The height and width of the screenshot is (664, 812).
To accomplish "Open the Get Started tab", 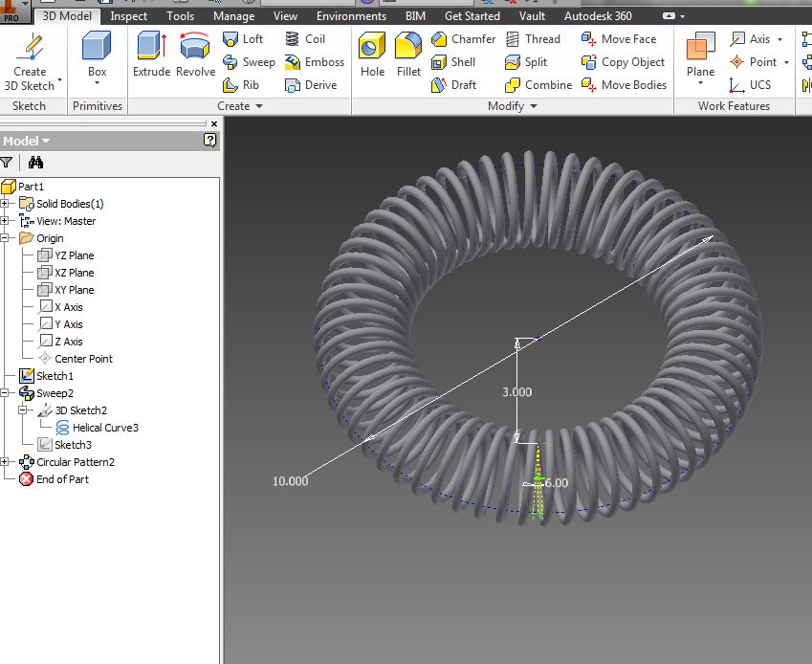I will [x=472, y=16].
